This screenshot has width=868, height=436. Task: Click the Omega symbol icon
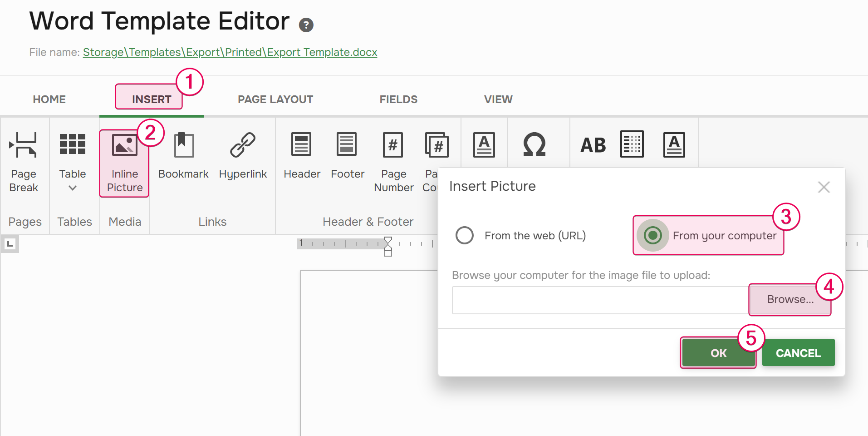(534, 145)
